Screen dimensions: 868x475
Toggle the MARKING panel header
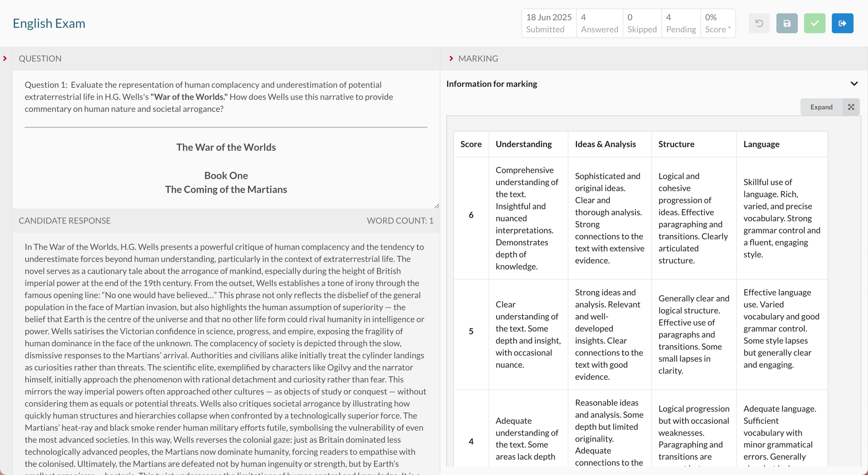click(x=478, y=58)
